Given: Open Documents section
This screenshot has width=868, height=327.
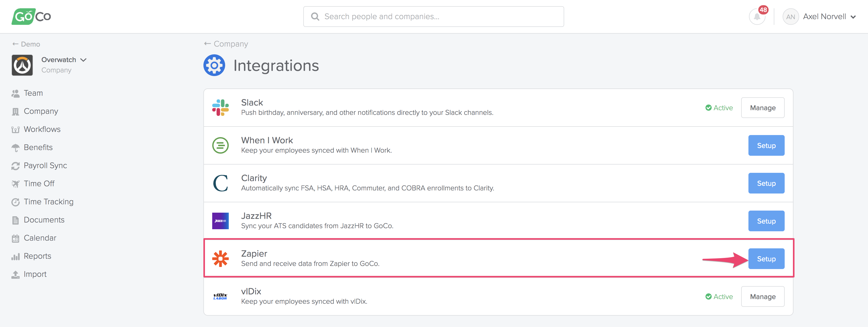Looking at the screenshot, I should tap(44, 220).
